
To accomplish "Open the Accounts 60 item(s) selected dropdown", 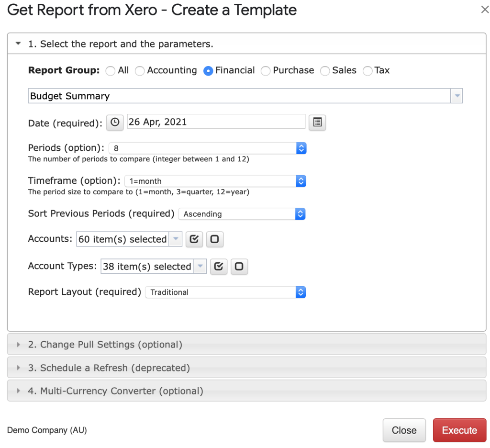I will coord(129,239).
